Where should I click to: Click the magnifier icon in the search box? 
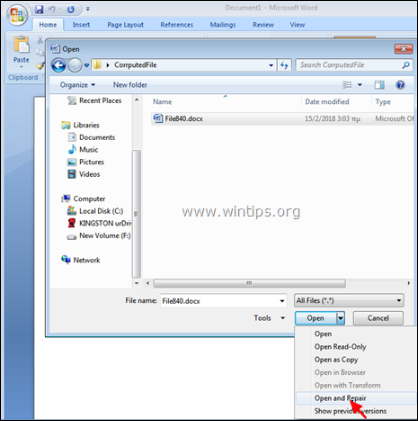406,65
